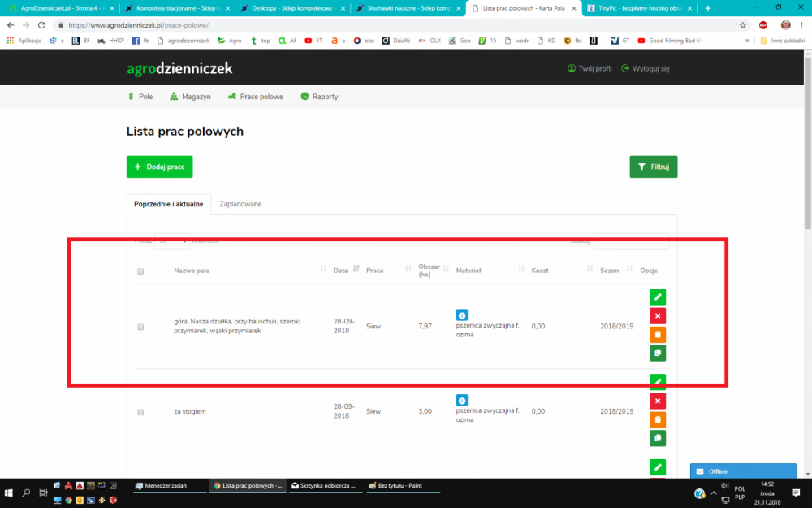
Task: Open the Magazyn menu item
Action: [x=190, y=96]
